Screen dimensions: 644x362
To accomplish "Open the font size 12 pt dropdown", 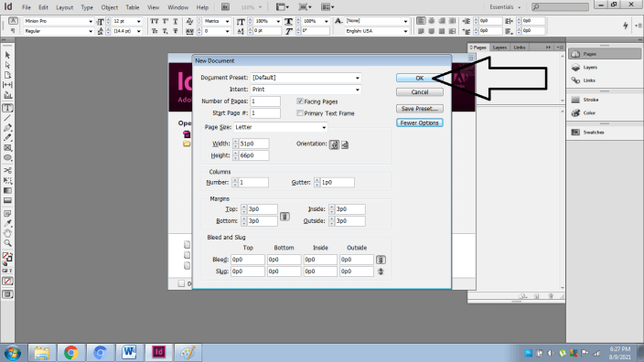I will [139, 21].
